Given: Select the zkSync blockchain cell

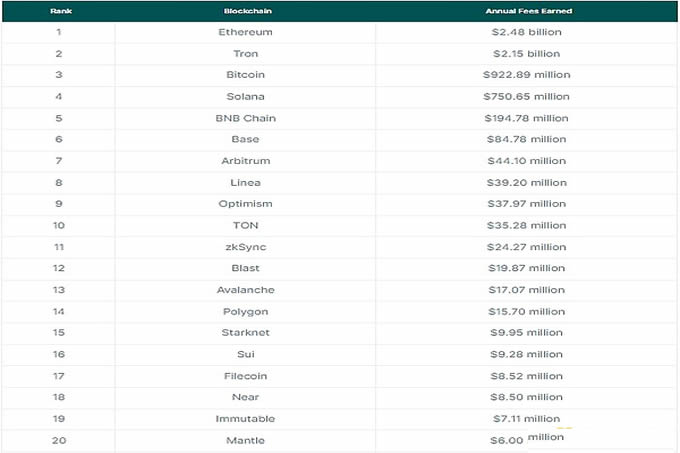Looking at the screenshot, I should pos(245,247).
